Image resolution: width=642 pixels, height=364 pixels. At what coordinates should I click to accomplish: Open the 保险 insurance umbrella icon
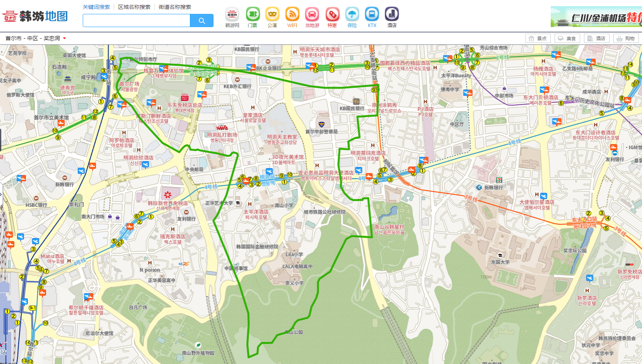click(352, 14)
